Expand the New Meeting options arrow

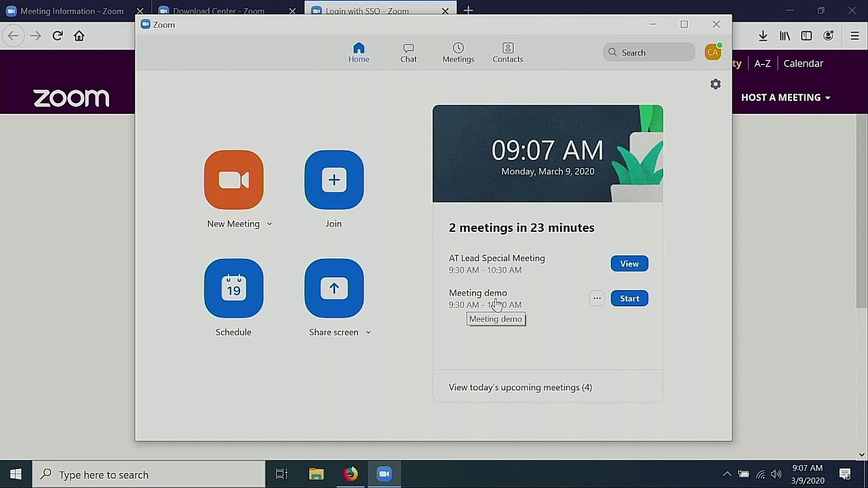pyautogui.click(x=269, y=224)
